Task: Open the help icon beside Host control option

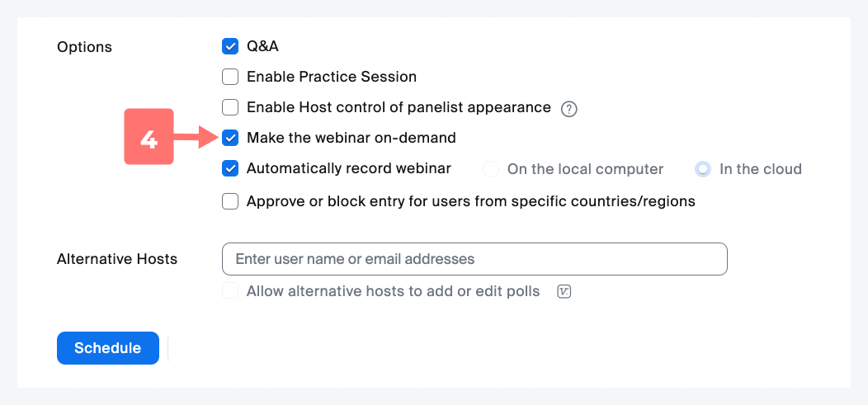Action: pos(568,108)
